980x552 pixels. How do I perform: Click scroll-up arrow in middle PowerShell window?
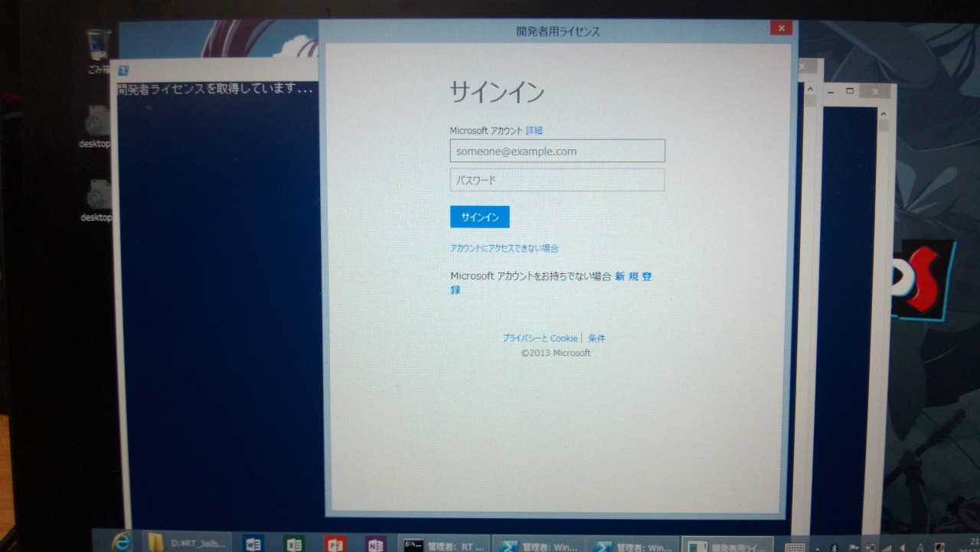(x=810, y=89)
